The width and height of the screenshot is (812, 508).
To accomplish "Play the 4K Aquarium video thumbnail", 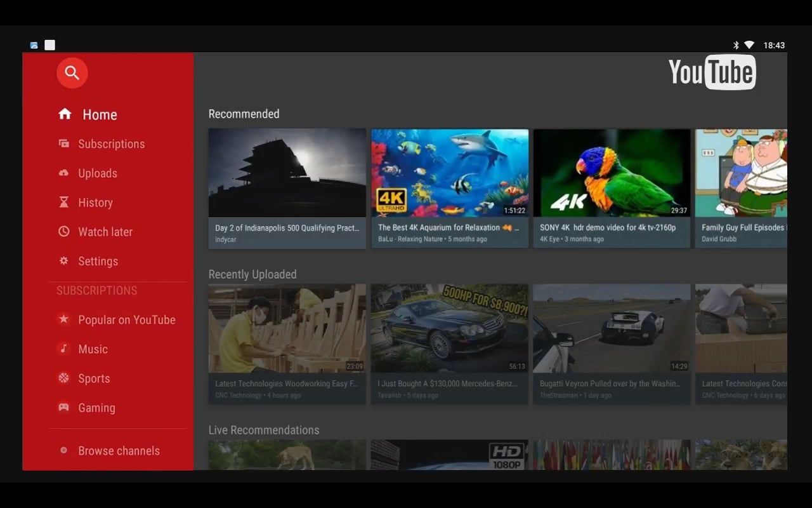I will click(x=450, y=173).
